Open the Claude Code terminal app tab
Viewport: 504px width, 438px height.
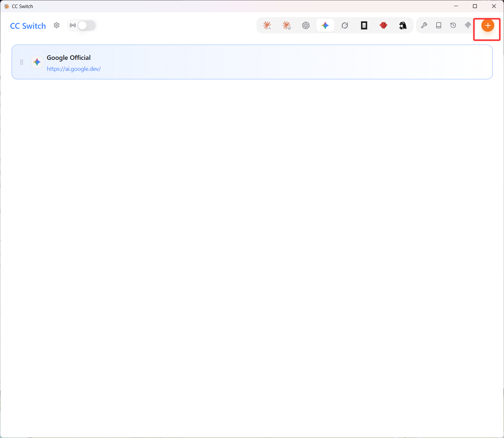(x=267, y=25)
